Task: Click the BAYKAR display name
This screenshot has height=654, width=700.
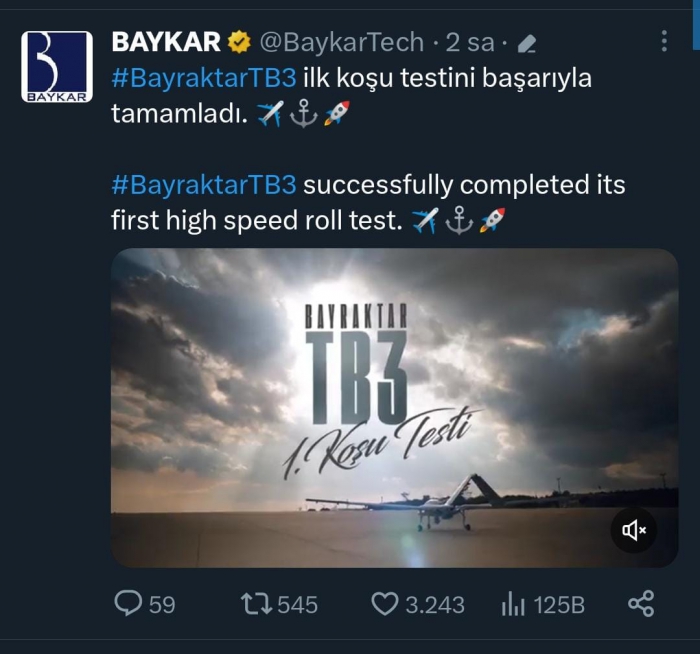Action: tap(165, 42)
